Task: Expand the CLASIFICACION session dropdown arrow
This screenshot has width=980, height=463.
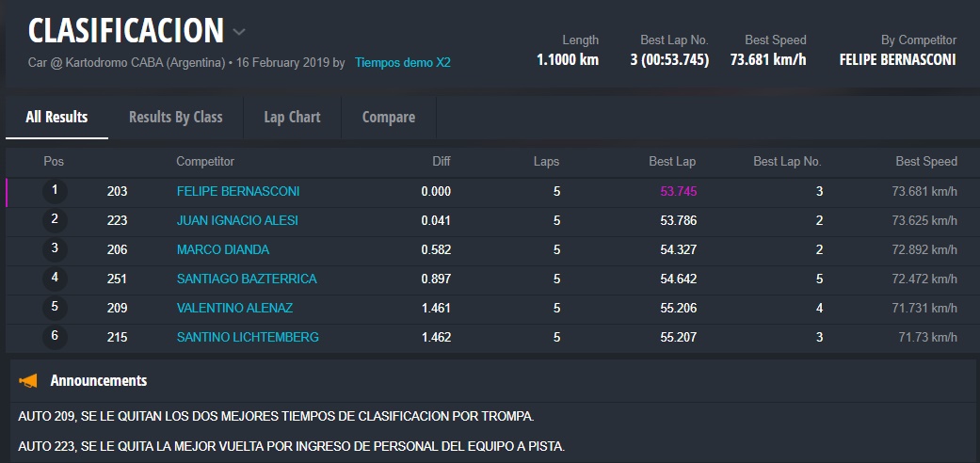Action: coord(240,32)
